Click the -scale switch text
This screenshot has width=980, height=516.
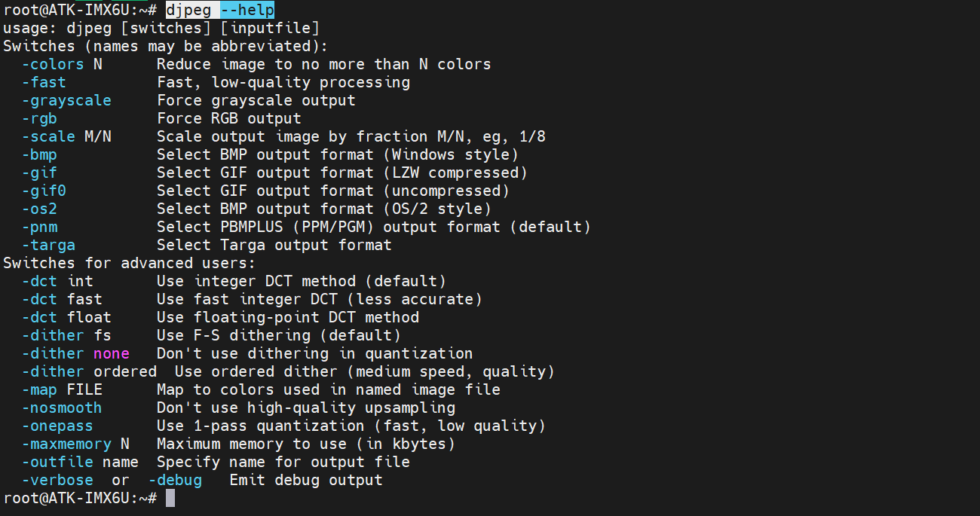(47, 136)
